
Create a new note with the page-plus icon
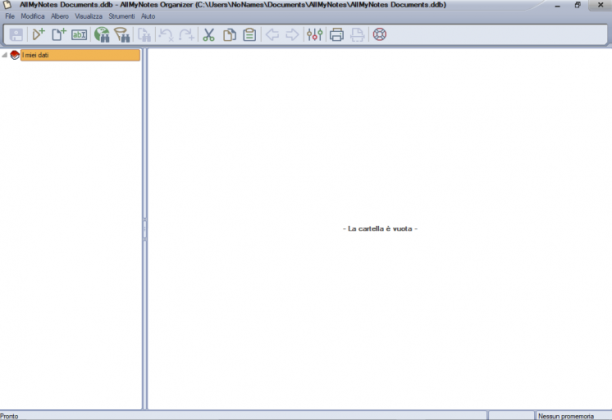[59, 34]
